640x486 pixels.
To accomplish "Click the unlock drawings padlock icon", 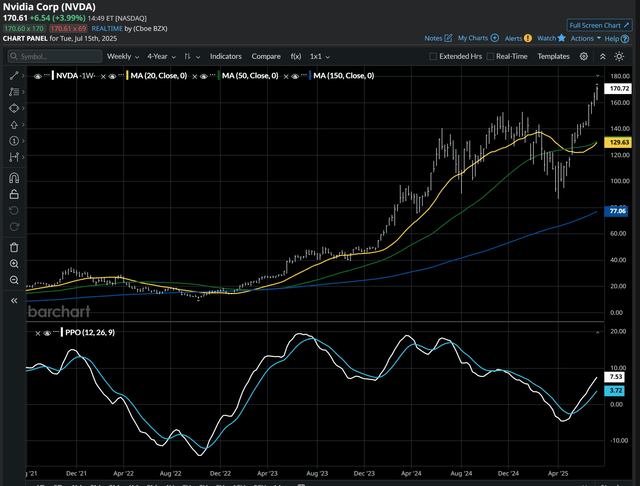I will tap(14, 194).
